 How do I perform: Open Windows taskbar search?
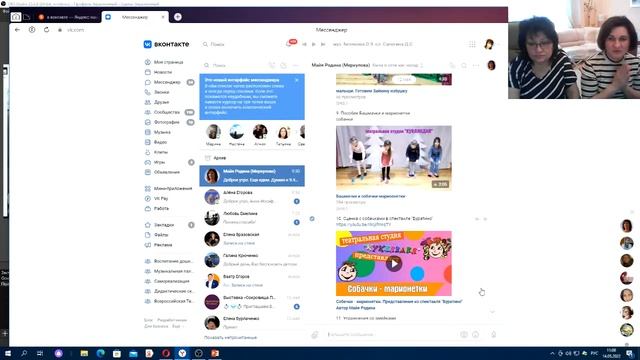pos(24,353)
